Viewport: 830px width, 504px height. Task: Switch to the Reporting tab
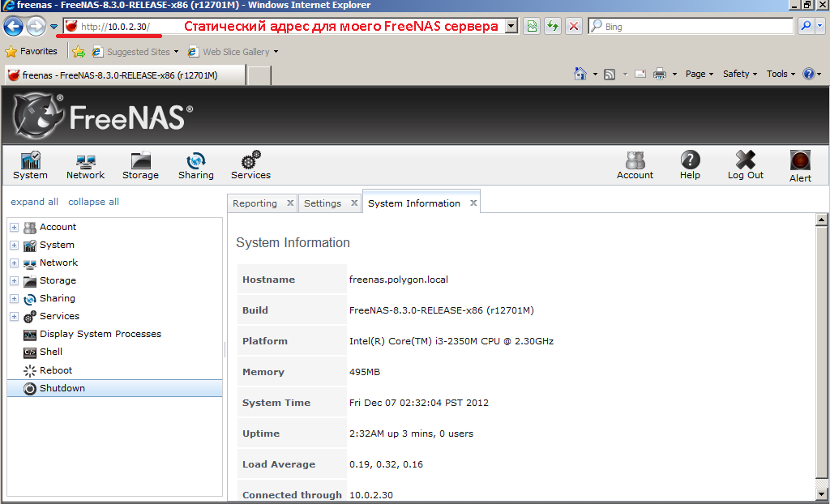pyautogui.click(x=255, y=203)
